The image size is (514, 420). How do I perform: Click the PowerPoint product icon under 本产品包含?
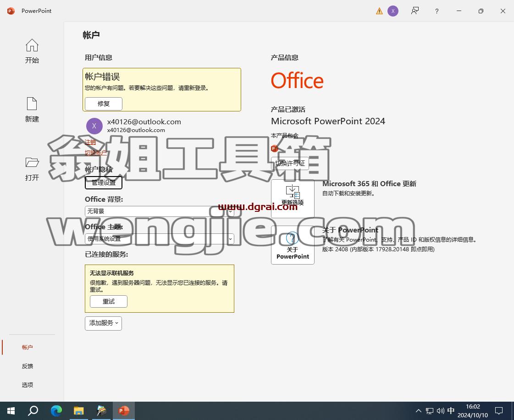[274, 149]
